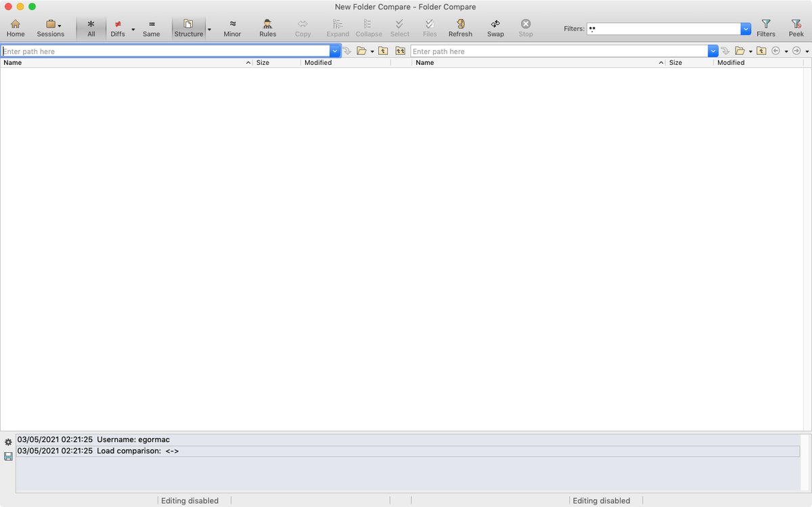
Task: Open the Filters funnel icon
Action: pyautogui.click(x=766, y=28)
